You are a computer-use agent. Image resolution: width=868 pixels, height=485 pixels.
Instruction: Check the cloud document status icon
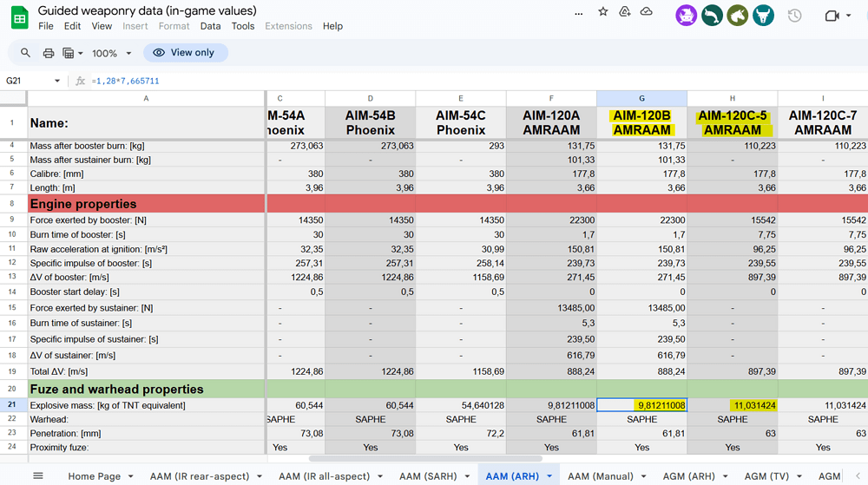[647, 12]
